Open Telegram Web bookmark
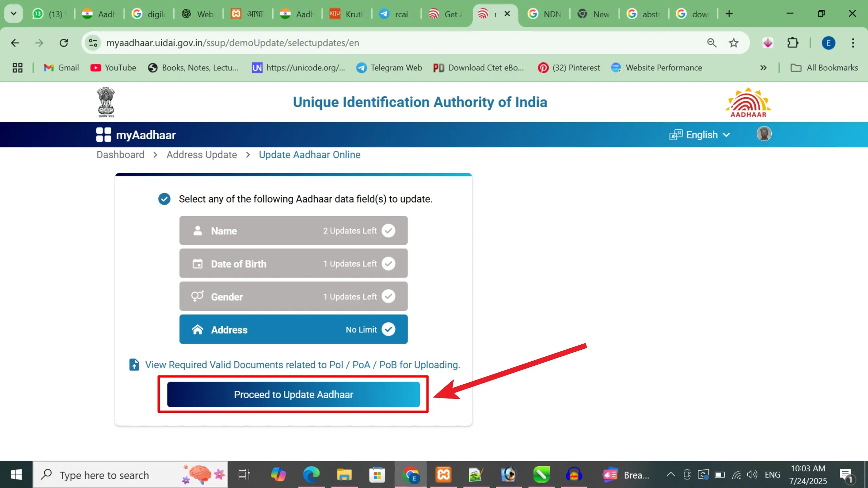This screenshot has height=488, width=868. point(389,68)
